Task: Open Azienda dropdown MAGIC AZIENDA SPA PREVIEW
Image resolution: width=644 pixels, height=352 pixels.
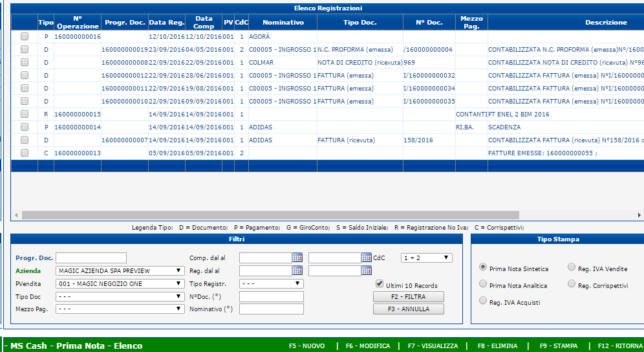Action: pyautogui.click(x=120, y=270)
